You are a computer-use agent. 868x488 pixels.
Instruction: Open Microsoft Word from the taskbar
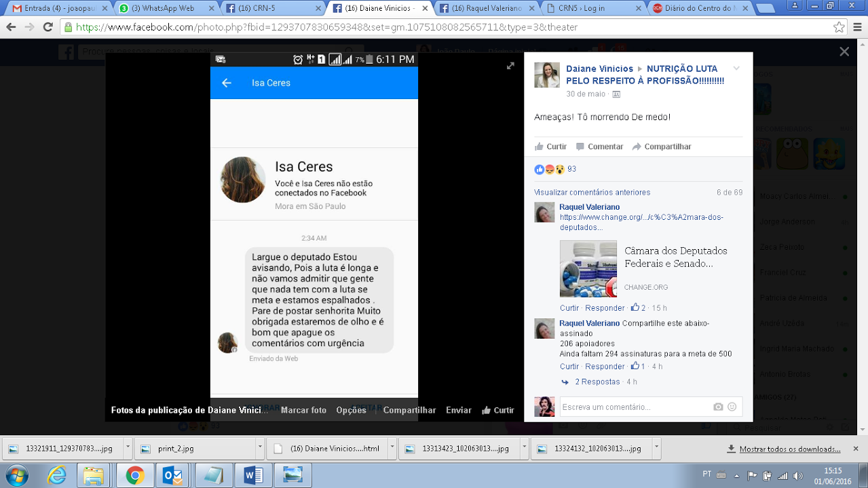click(x=253, y=474)
